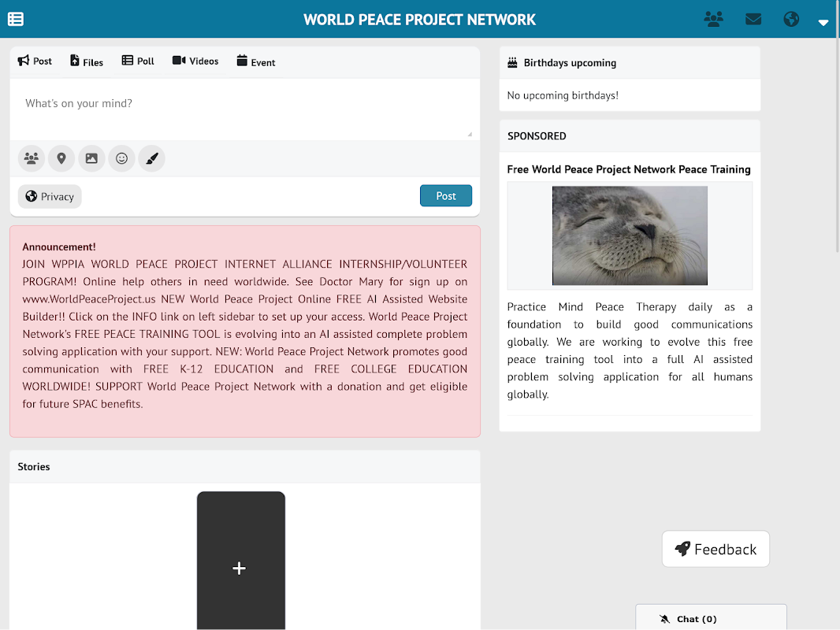Image resolution: width=840 pixels, height=630 pixels.
Task: Choose post background with the brush icon
Action: pos(151,158)
